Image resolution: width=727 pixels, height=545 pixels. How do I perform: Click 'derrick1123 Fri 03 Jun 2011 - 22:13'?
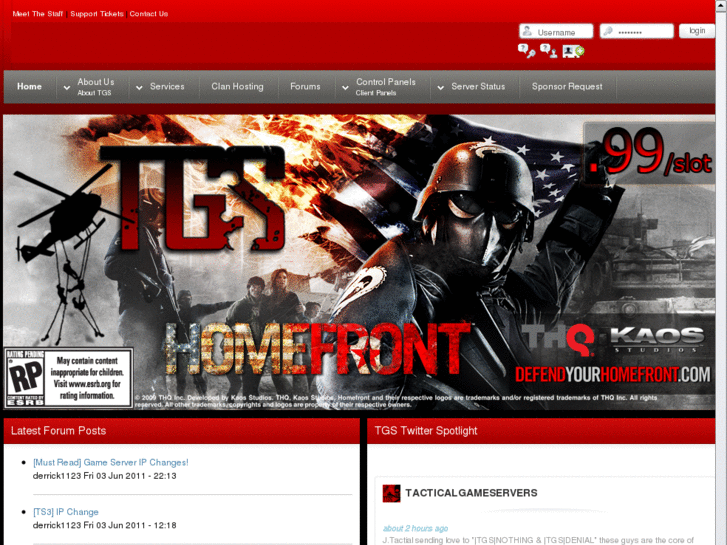pyautogui.click(x=105, y=476)
